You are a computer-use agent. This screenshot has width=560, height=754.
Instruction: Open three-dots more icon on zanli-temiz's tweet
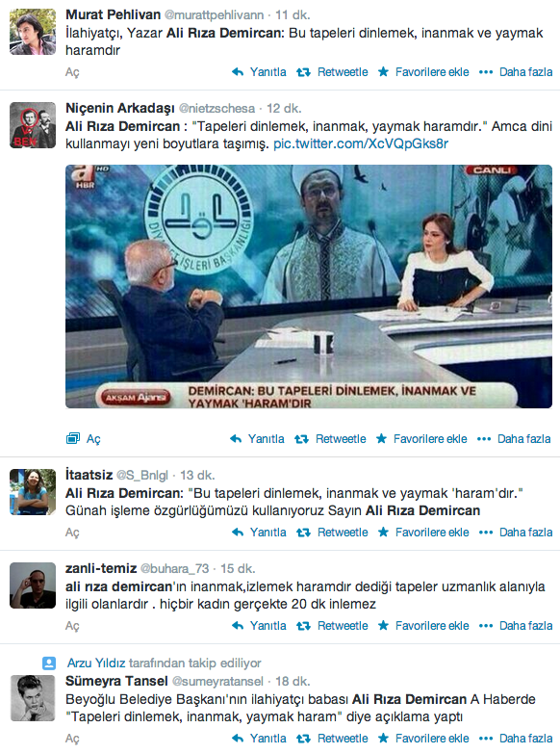click(x=486, y=626)
